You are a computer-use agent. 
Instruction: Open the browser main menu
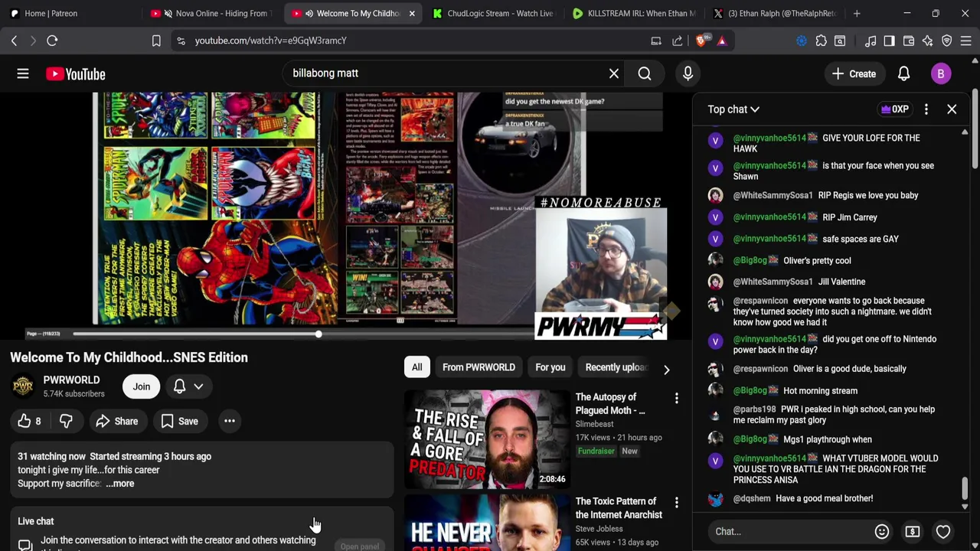click(966, 41)
